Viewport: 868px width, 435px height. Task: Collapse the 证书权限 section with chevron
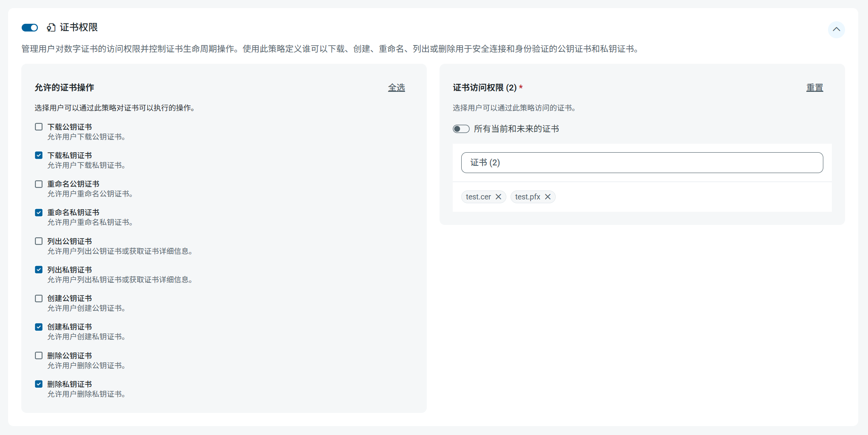point(836,29)
